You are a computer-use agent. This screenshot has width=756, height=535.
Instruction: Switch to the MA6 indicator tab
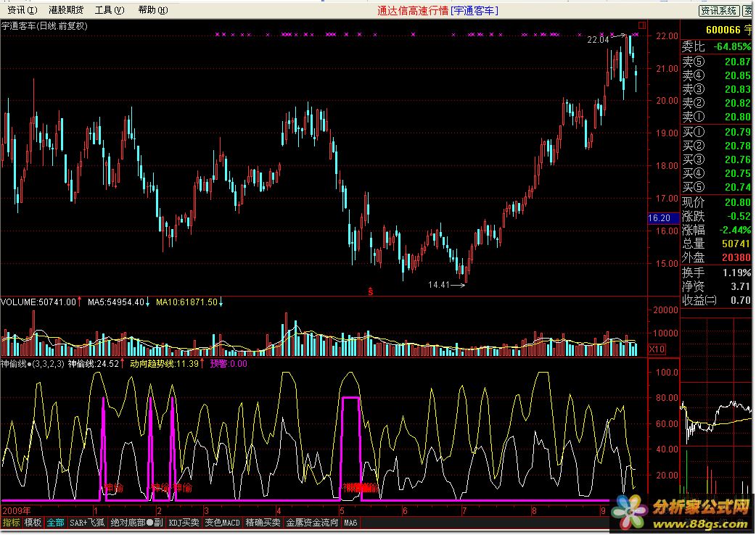point(350,523)
